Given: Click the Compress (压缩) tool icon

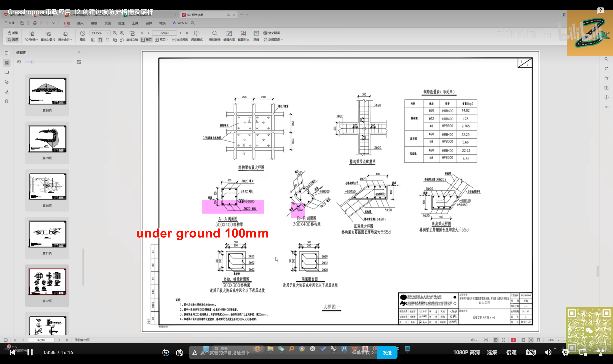Looking at the screenshot, I should [x=256, y=33].
